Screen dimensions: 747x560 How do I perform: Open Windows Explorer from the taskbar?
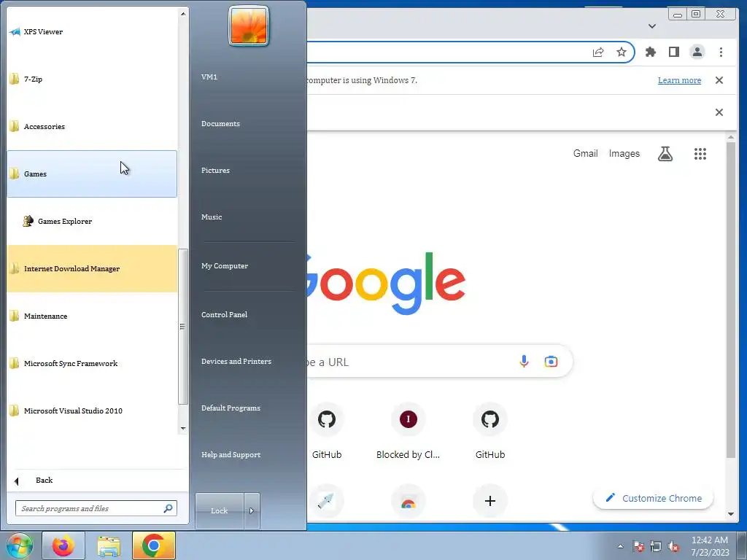pyautogui.click(x=109, y=545)
